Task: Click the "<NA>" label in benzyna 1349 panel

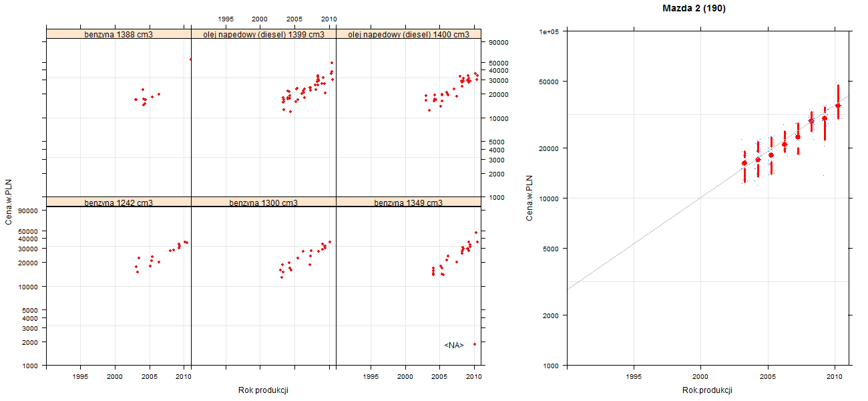Action: coord(454,346)
